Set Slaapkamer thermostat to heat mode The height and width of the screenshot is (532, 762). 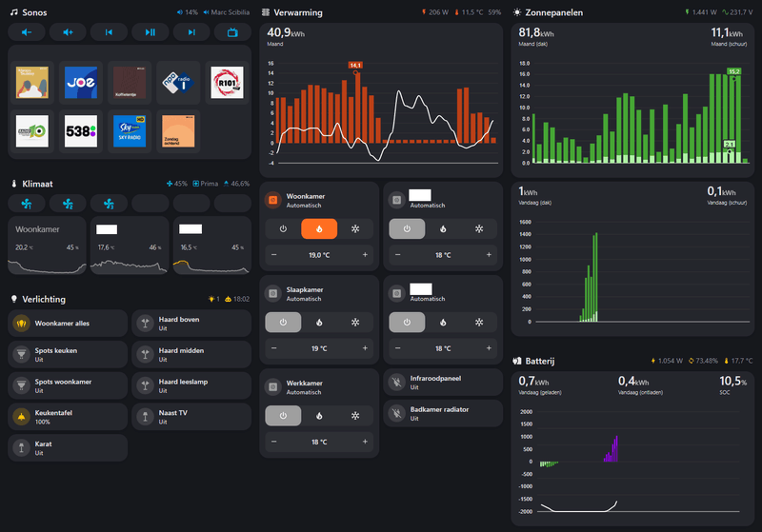pyautogui.click(x=319, y=323)
